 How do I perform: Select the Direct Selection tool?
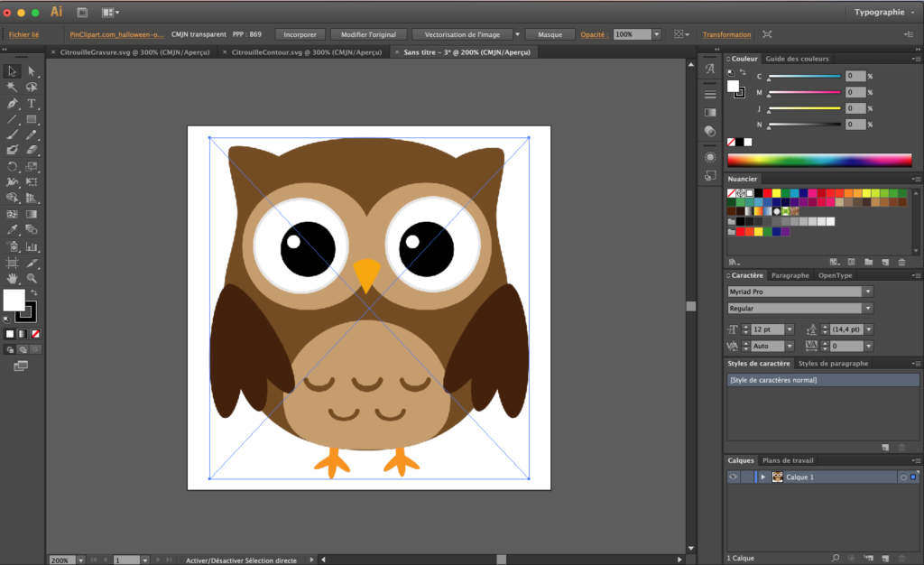coord(30,70)
